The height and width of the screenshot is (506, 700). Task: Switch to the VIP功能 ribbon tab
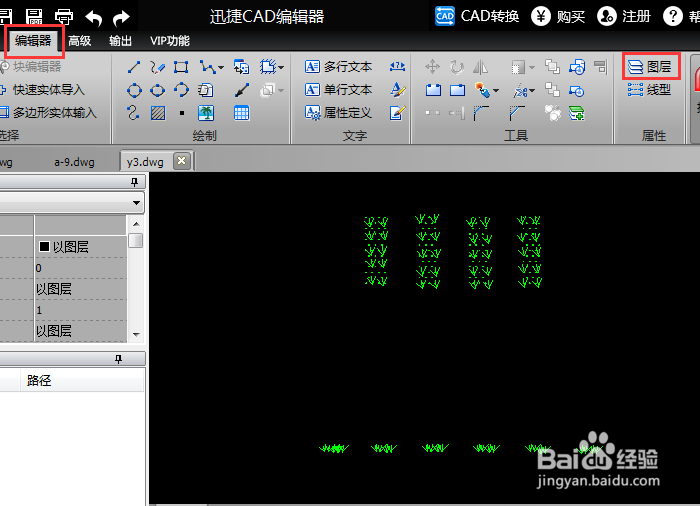click(170, 41)
